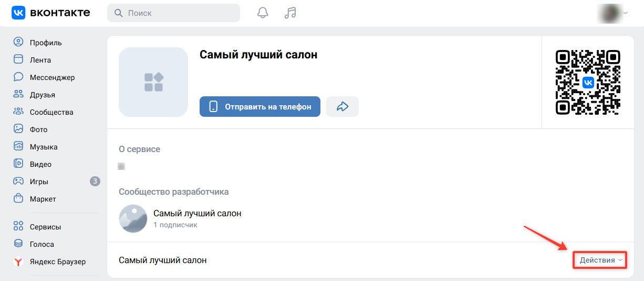Screen dimensions: 644x281
Task: Click the Поиск search field
Action: click(173, 13)
